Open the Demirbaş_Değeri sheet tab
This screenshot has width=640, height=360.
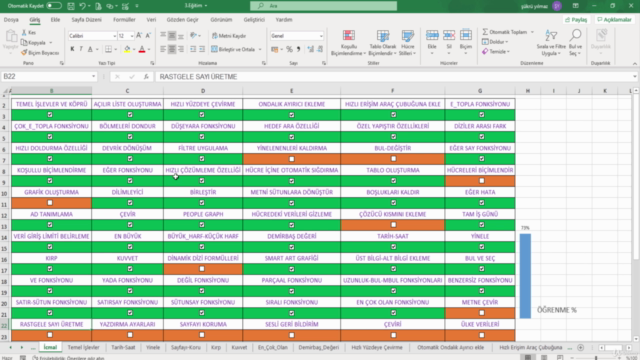pyautogui.click(x=318, y=347)
